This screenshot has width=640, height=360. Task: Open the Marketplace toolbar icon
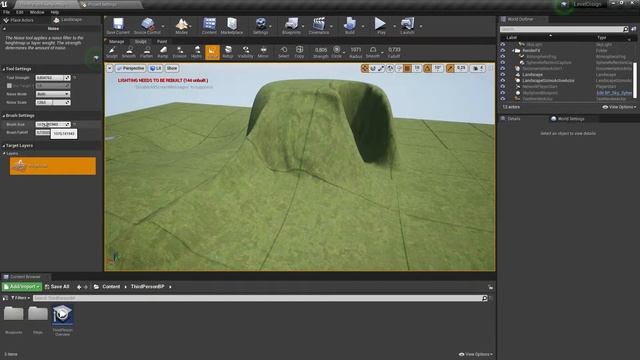pyautogui.click(x=232, y=26)
